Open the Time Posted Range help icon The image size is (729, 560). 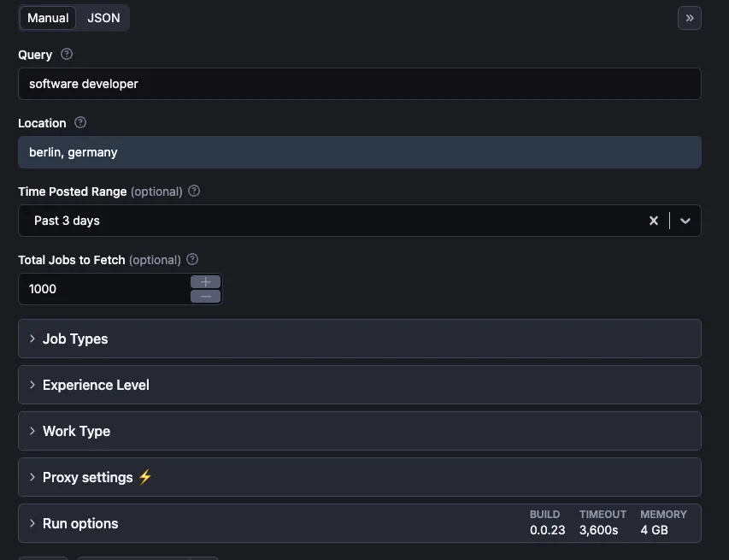(194, 191)
